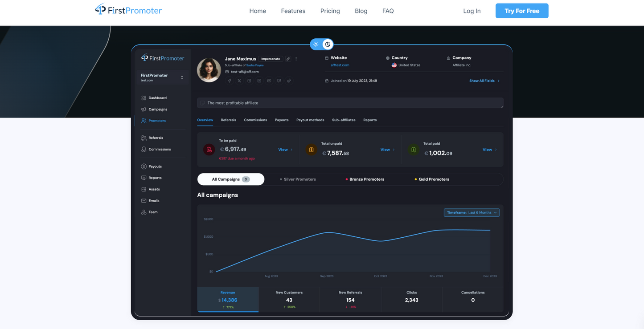Select the All Campaigns filter pill

(x=231, y=179)
